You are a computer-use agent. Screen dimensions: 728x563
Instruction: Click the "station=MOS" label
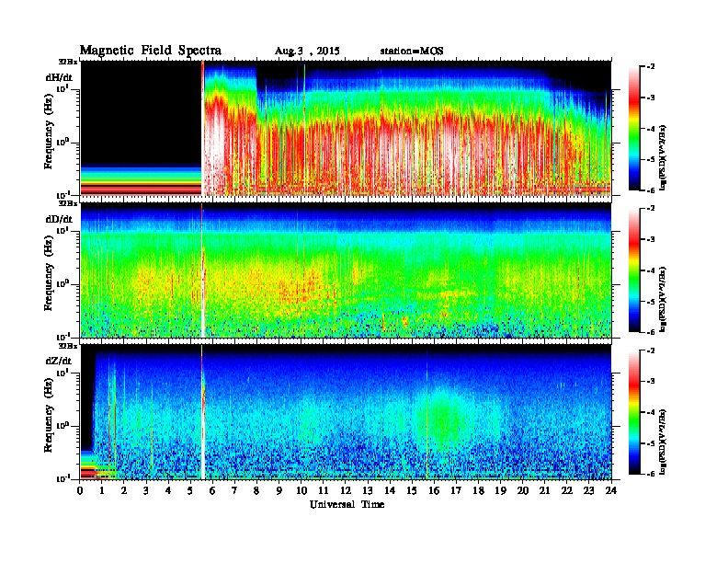point(412,51)
